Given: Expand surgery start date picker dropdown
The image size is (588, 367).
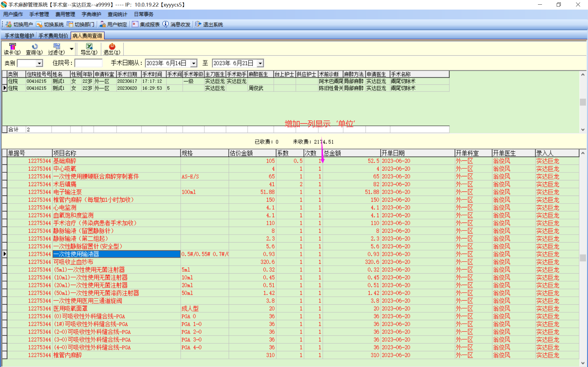Looking at the screenshot, I should click(x=194, y=63).
